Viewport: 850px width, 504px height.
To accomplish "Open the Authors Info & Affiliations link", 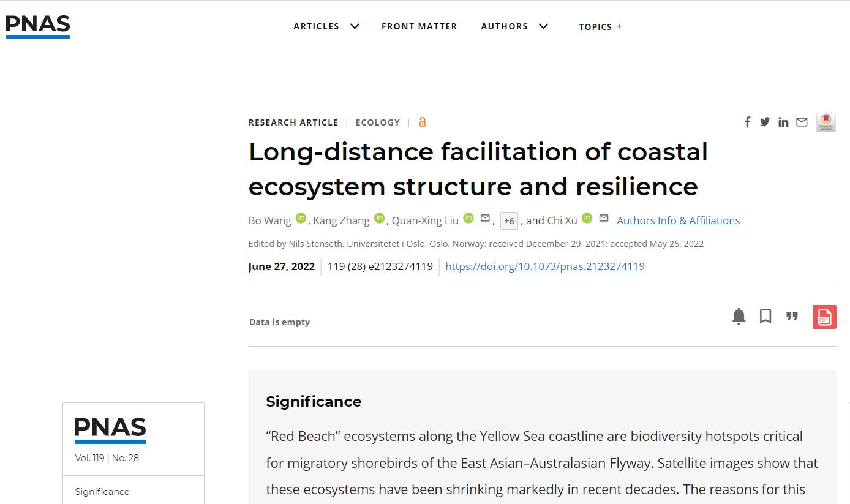I will pyautogui.click(x=678, y=220).
